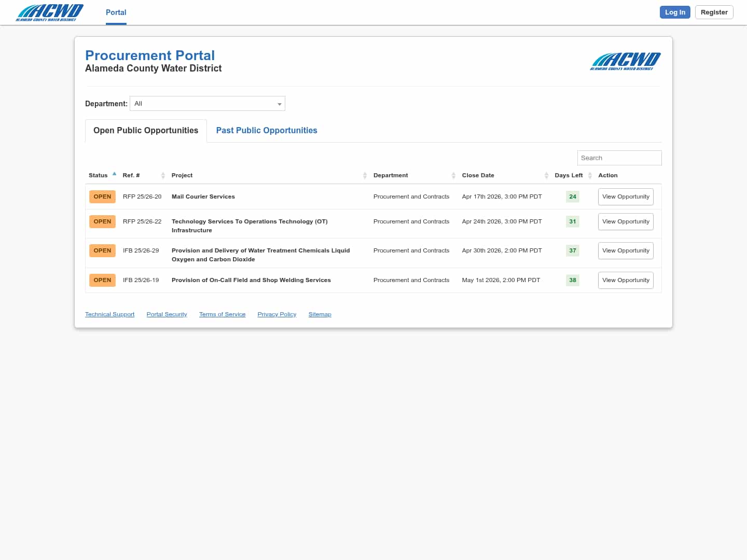Screen dimensions: 747x560
Task: Sort by Days Left column sort arrows
Action: click(590, 176)
